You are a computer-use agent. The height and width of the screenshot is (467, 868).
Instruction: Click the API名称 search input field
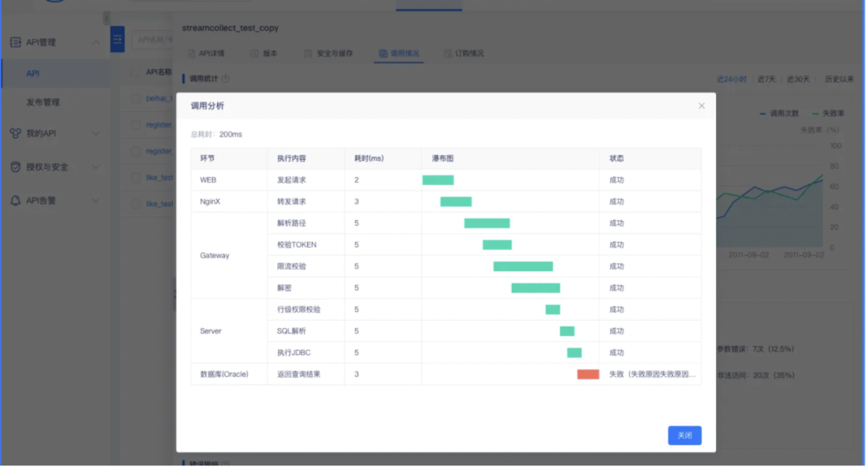(153, 39)
